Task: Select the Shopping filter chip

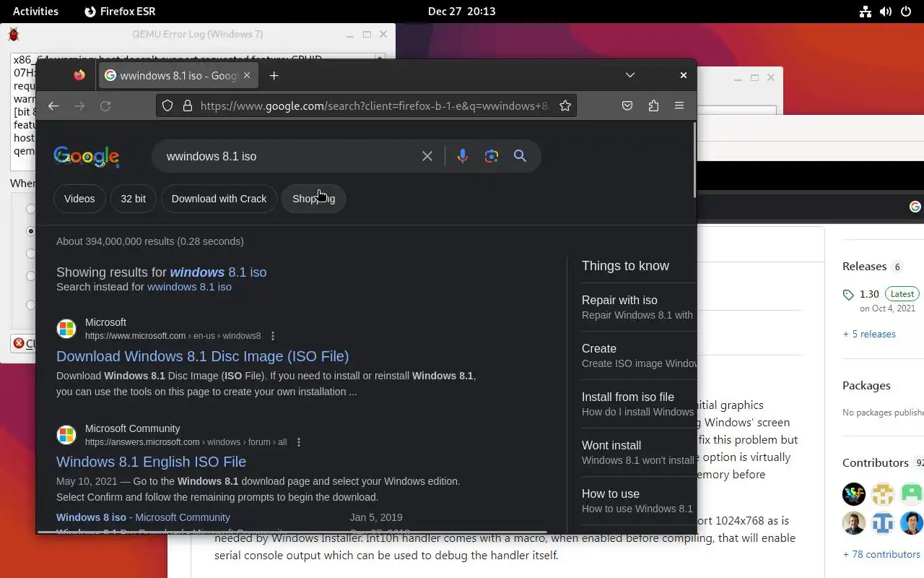Action: [313, 199]
